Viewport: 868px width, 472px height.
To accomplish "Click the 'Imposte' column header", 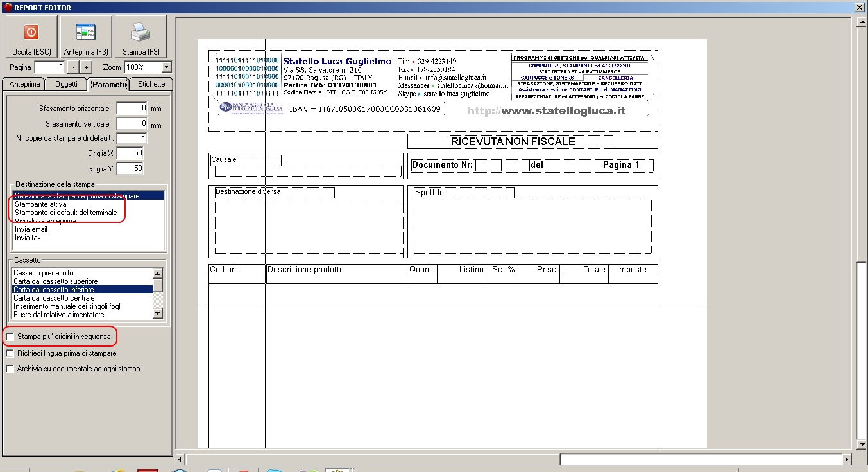I will (x=632, y=270).
